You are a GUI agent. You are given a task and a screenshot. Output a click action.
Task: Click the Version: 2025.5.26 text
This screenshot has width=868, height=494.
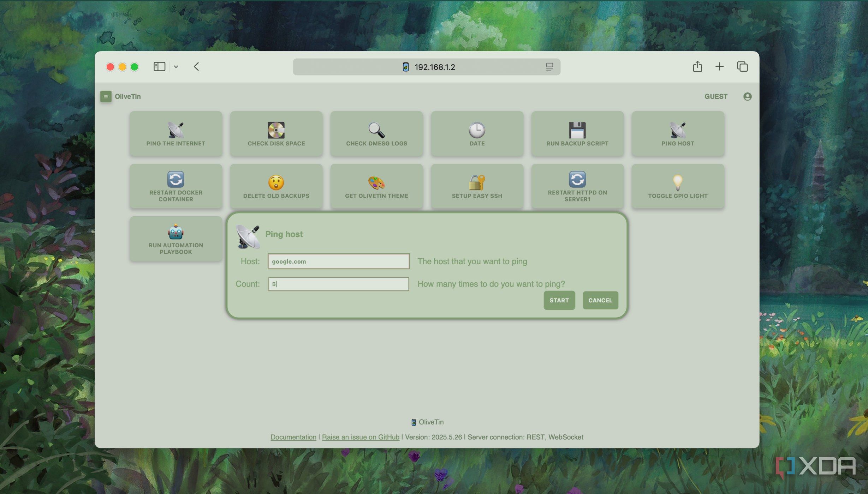433,437
